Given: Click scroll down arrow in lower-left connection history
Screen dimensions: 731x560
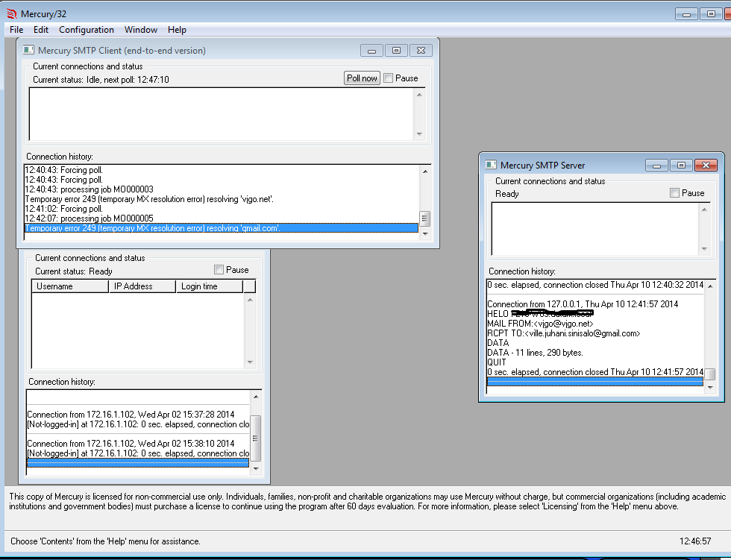Looking at the screenshot, I should pyautogui.click(x=255, y=469).
